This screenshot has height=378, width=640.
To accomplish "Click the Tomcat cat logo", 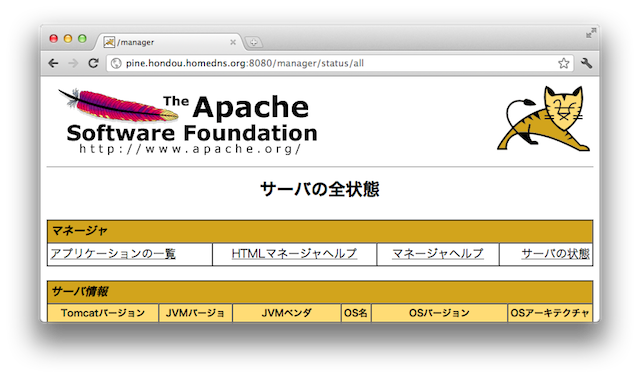I will 543,118.
